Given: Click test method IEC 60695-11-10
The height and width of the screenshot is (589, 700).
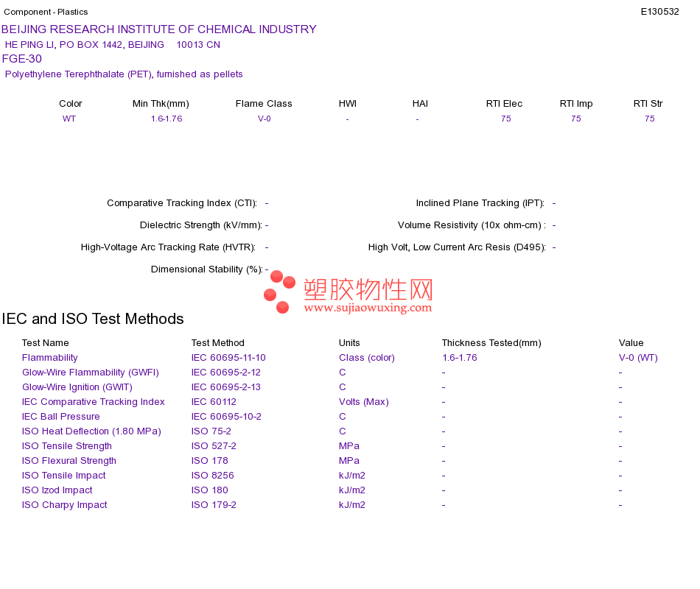Looking at the screenshot, I should (228, 358).
